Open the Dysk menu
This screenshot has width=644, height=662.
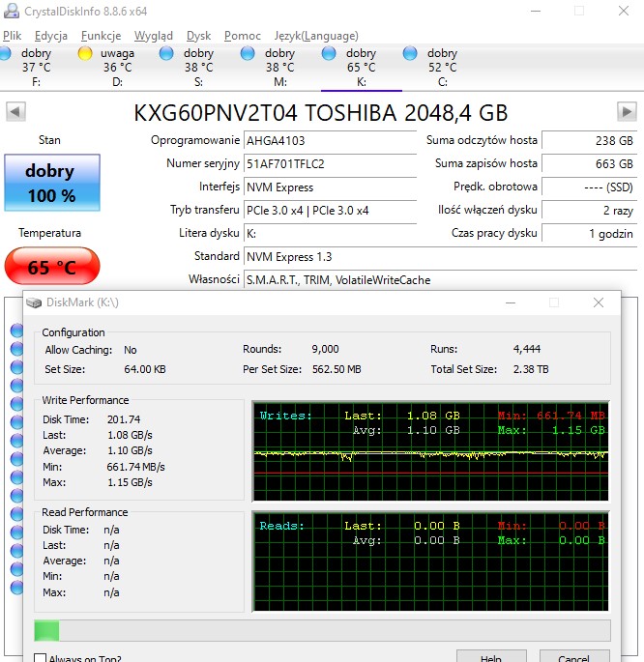point(198,36)
